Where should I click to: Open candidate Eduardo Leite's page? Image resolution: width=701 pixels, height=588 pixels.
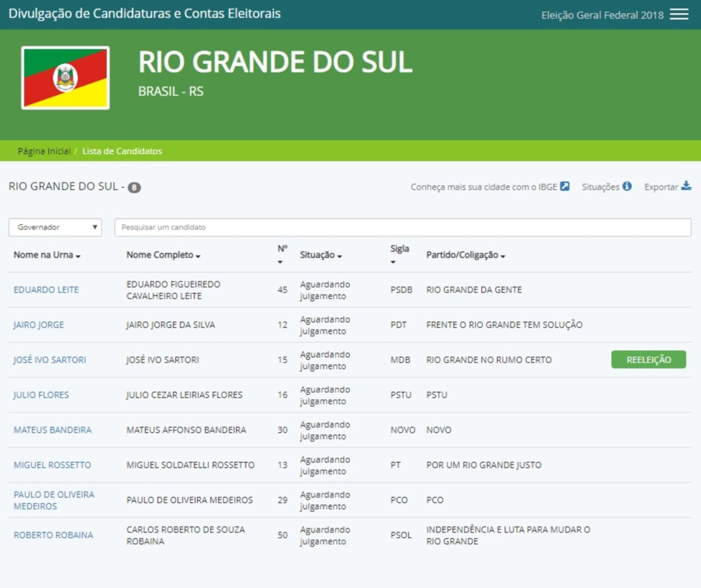point(46,290)
